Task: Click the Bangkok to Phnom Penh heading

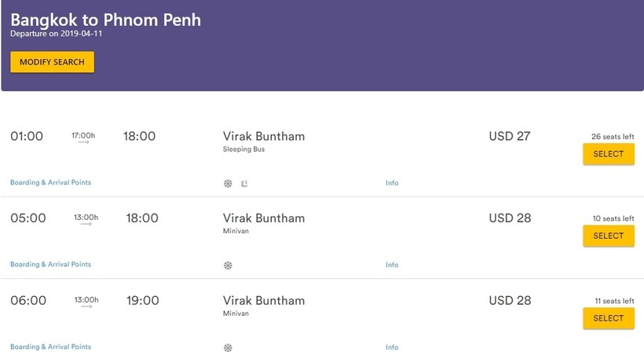Action: [x=105, y=20]
